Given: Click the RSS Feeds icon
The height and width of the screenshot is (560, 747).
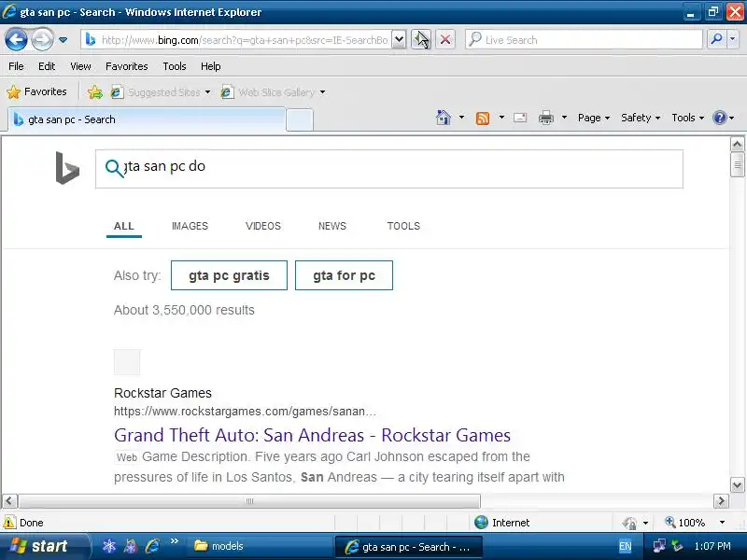Looking at the screenshot, I should [483, 118].
